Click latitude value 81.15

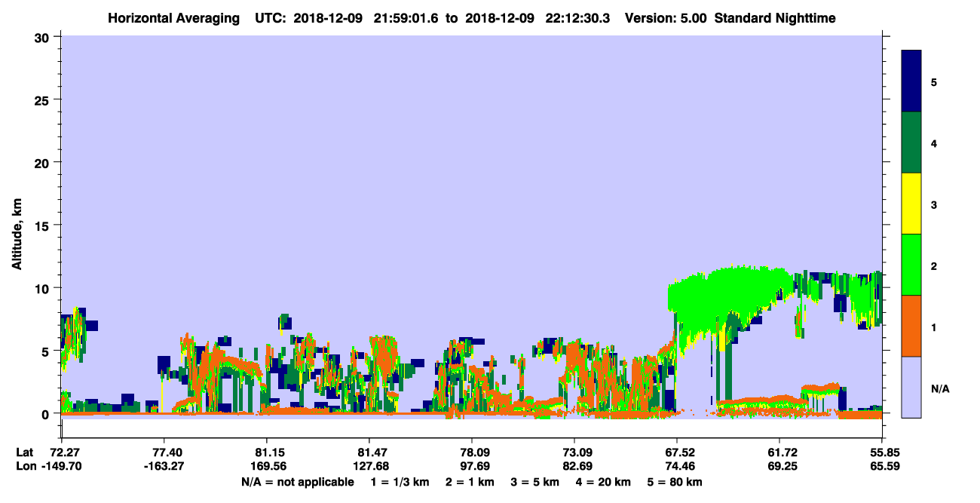(x=267, y=452)
